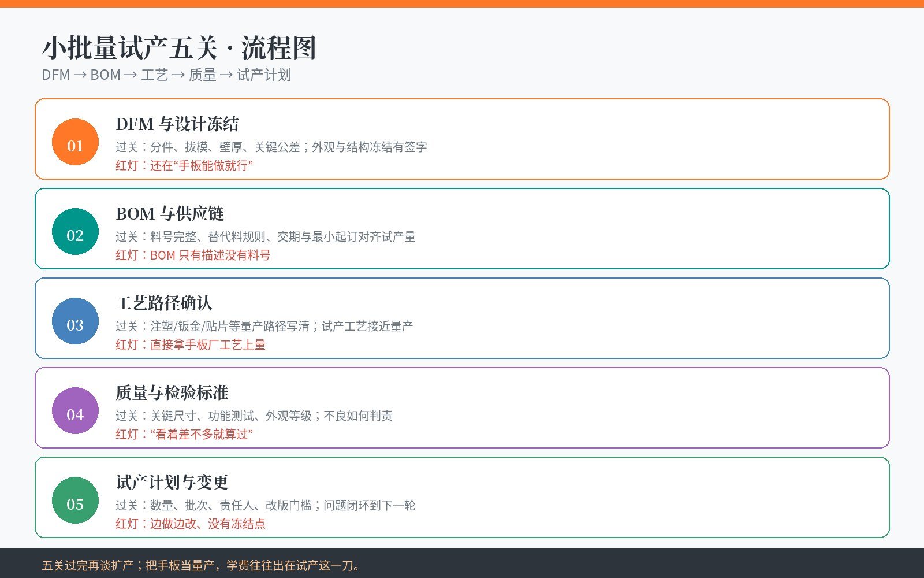Click the red text 还在“手板能做就行”
Viewport: 924px width, 578px height.
pyautogui.click(x=202, y=165)
